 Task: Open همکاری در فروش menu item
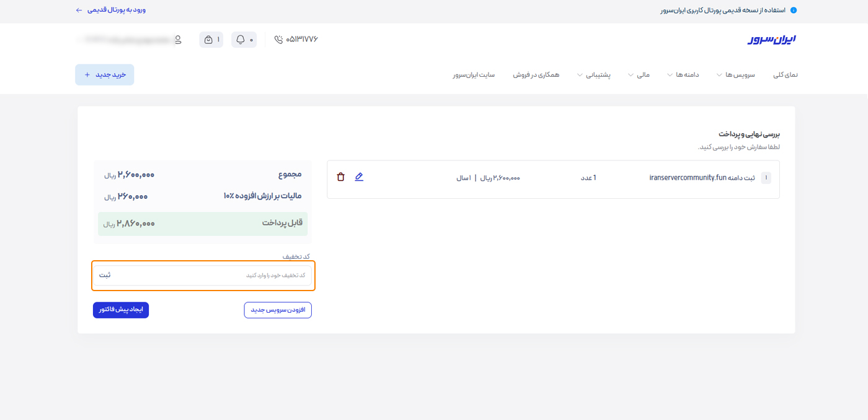[x=536, y=74]
